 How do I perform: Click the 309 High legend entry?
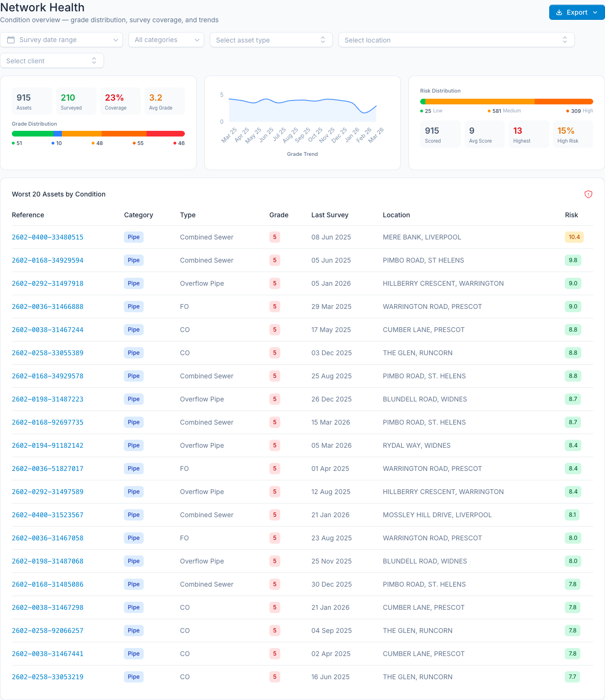click(x=579, y=111)
